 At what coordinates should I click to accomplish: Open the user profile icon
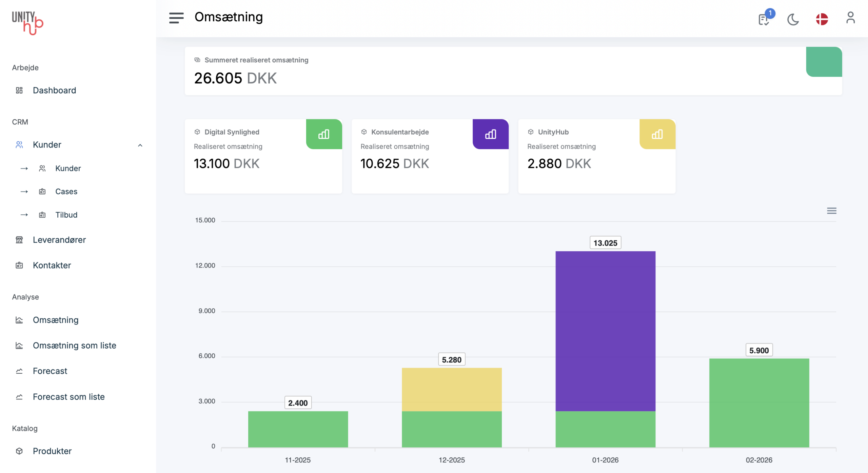pyautogui.click(x=850, y=18)
